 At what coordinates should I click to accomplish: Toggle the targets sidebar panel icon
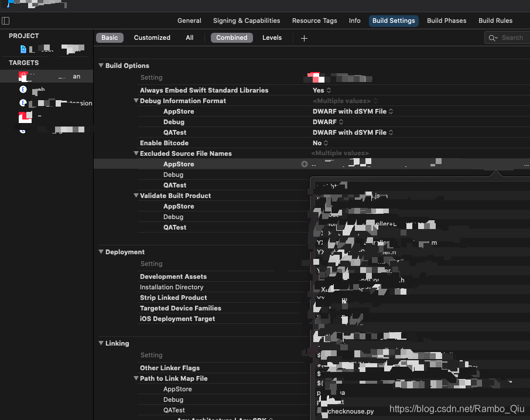(x=6, y=21)
